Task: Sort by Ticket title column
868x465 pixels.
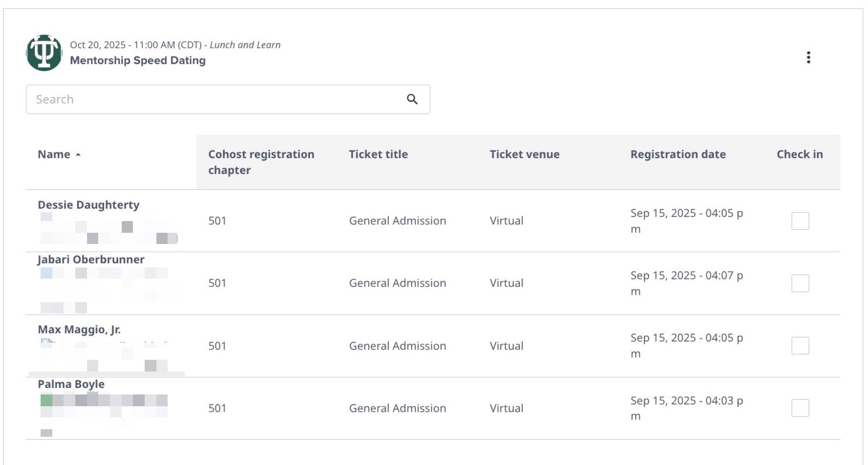Action: click(x=378, y=155)
